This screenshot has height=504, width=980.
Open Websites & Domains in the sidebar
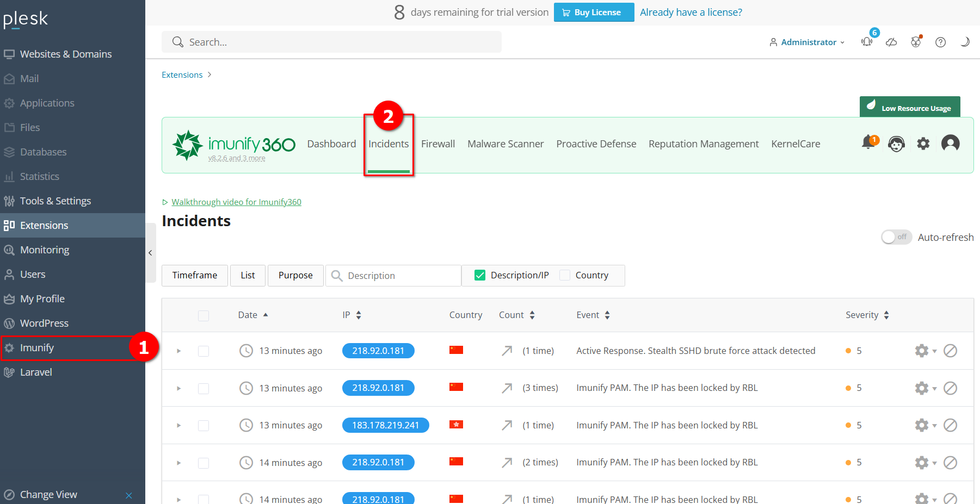click(66, 54)
